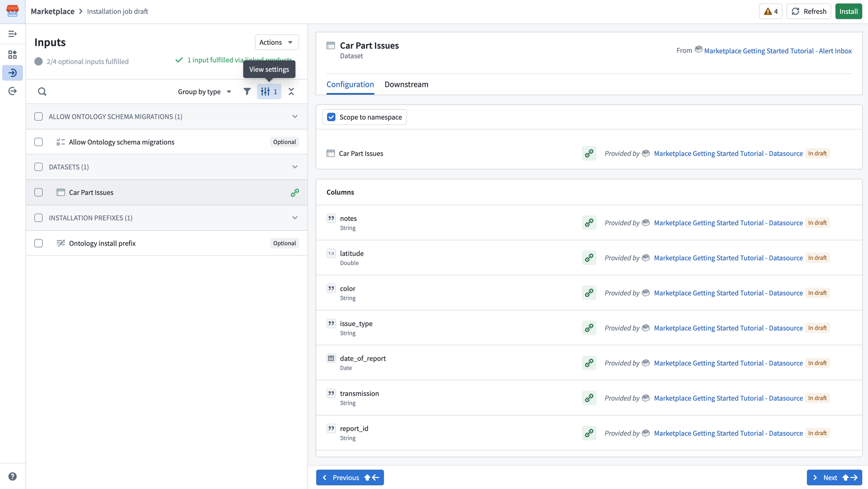
Task: Click the Next button
Action: pos(834,478)
